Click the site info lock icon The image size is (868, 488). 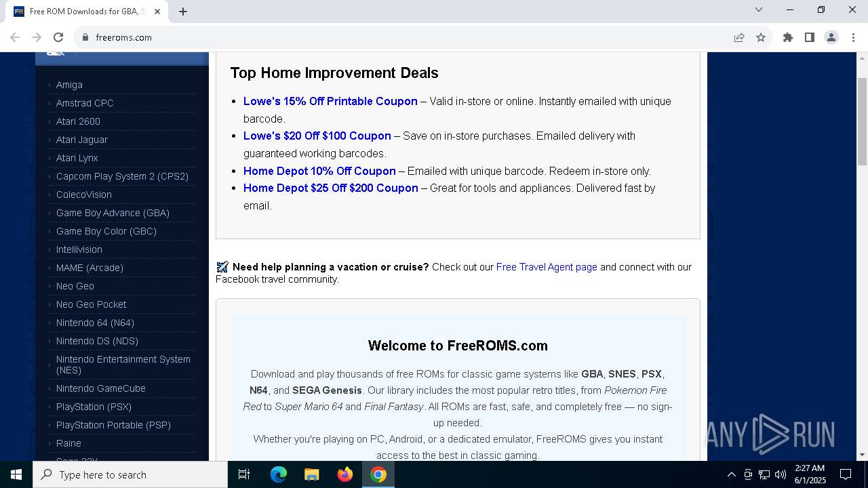click(x=85, y=37)
